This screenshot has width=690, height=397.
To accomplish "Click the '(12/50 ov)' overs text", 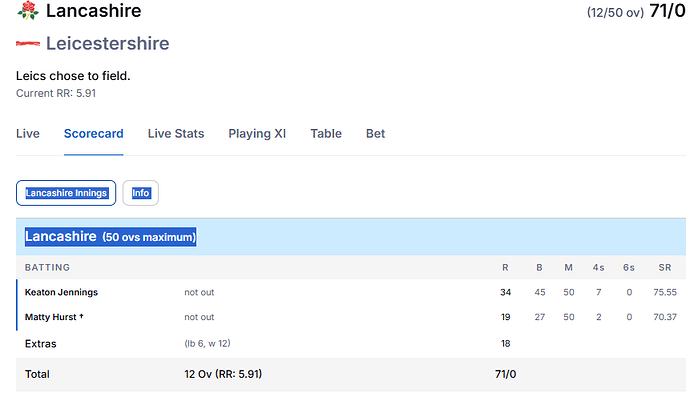I will tap(615, 13).
